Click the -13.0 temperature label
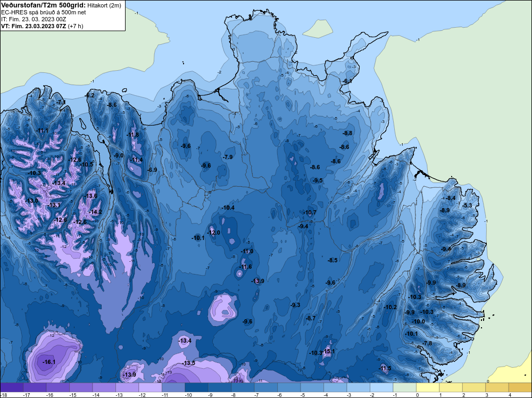This screenshot has width=532, height=398. pyautogui.click(x=32, y=201)
